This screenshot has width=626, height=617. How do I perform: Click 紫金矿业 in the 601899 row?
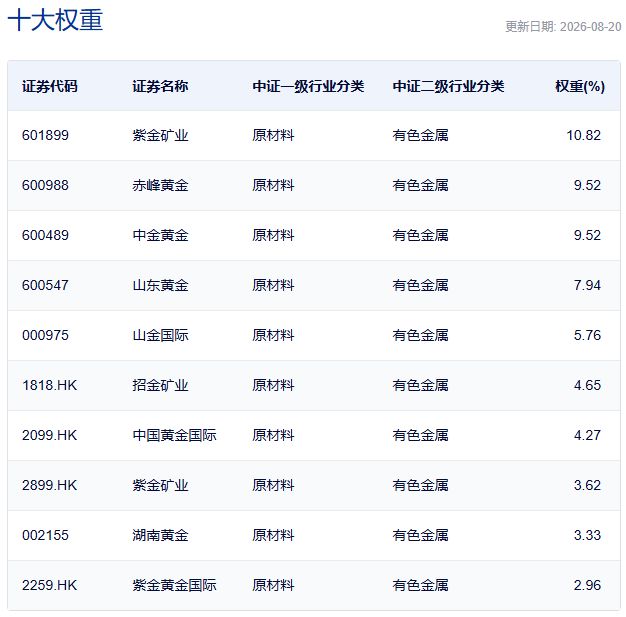tap(160, 135)
